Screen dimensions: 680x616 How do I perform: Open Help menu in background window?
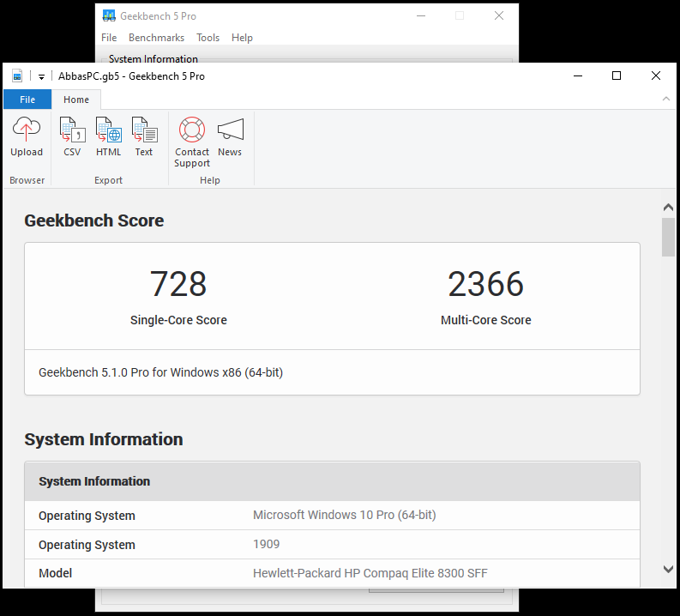point(242,38)
